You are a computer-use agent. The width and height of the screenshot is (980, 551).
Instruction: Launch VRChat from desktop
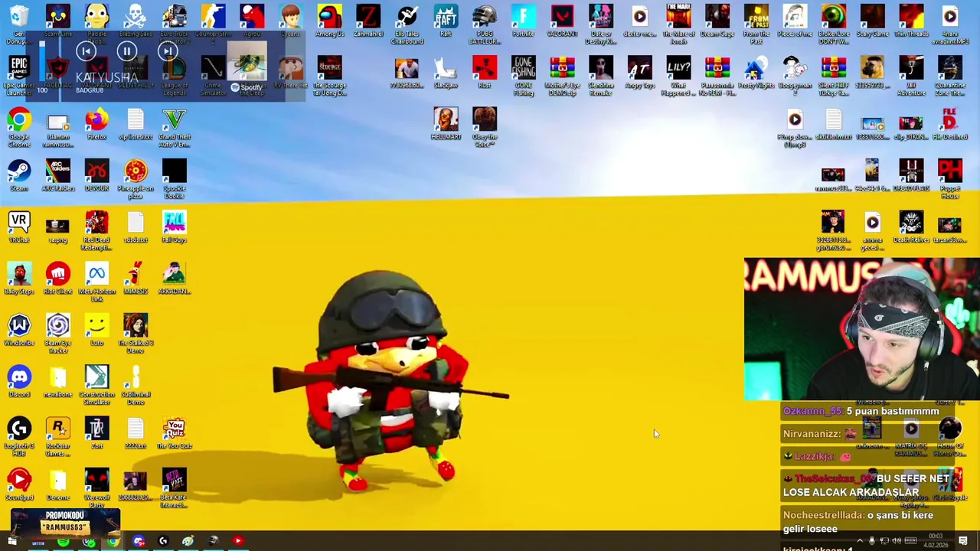coord(19,227)
